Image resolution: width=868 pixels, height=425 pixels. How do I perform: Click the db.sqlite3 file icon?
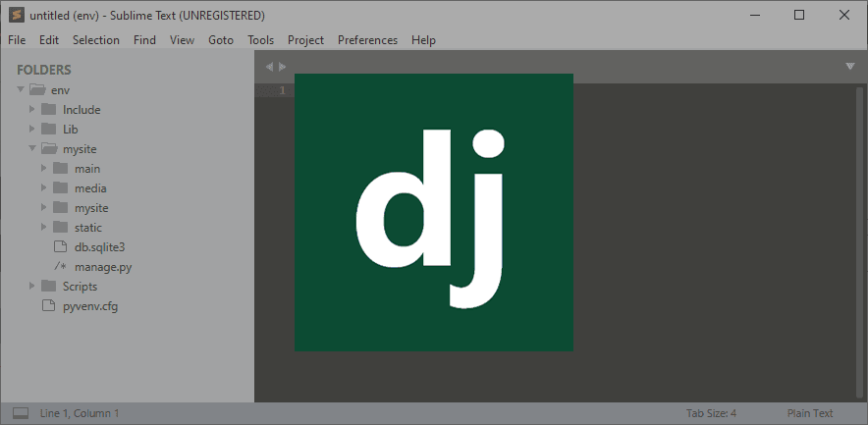[60, 246]
